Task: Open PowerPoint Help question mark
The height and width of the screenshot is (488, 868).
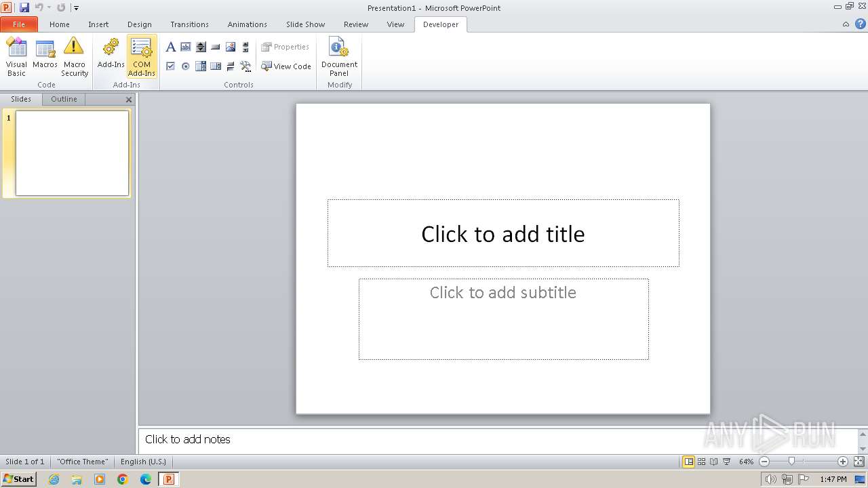Action: (860, 24)
